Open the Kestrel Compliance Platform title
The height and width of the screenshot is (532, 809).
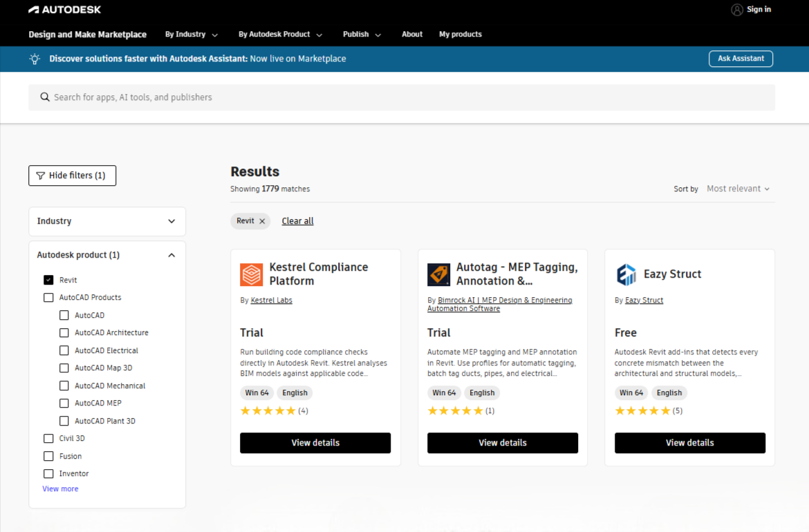(x=318, y=274)
